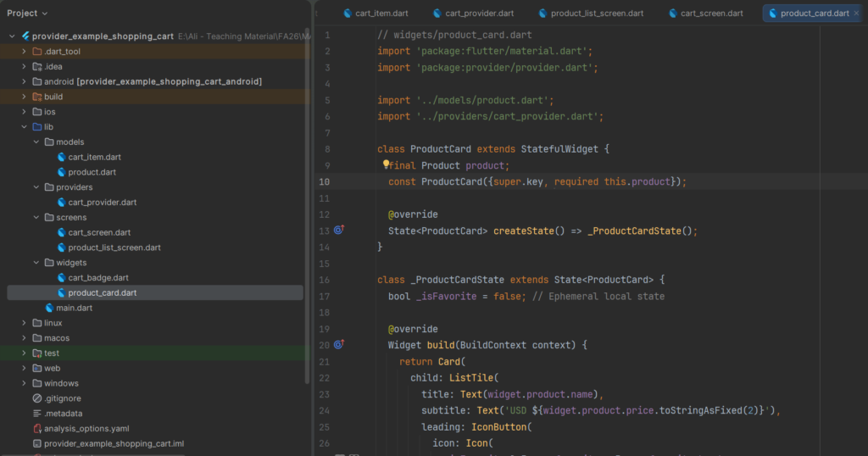Click the toStringAsFixed call on line 24

[x=698, y=410]
